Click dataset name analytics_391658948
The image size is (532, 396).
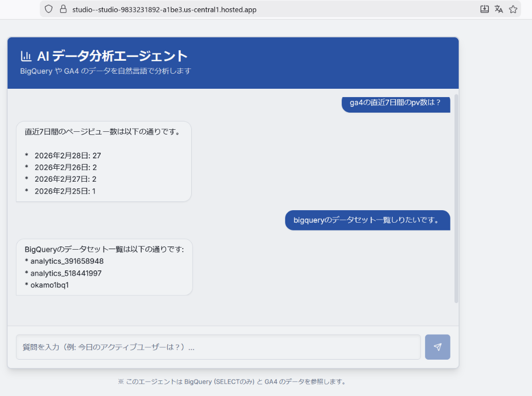click(67, 262)
